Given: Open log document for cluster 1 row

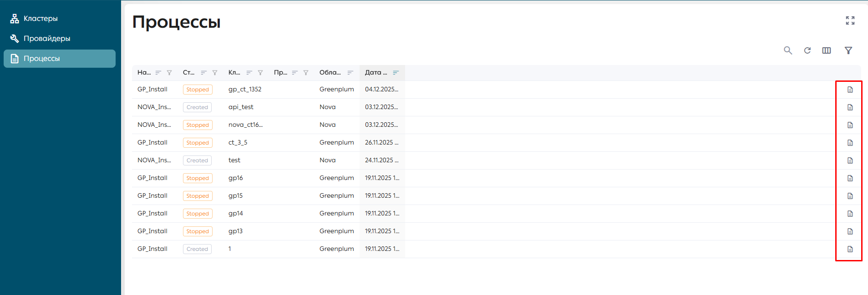Looking at the screenshot, I should tap(850, 249).
